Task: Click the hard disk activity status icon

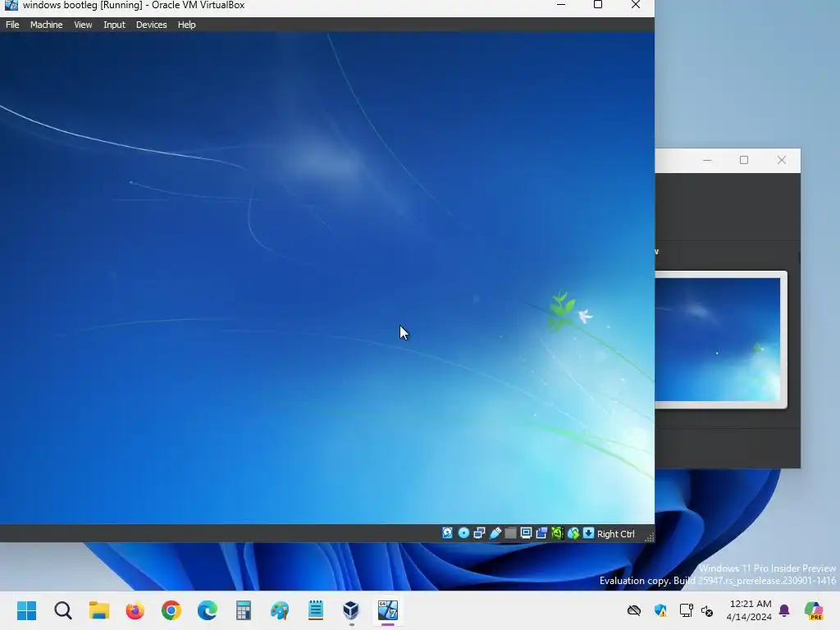Action: tap(447, 533)
